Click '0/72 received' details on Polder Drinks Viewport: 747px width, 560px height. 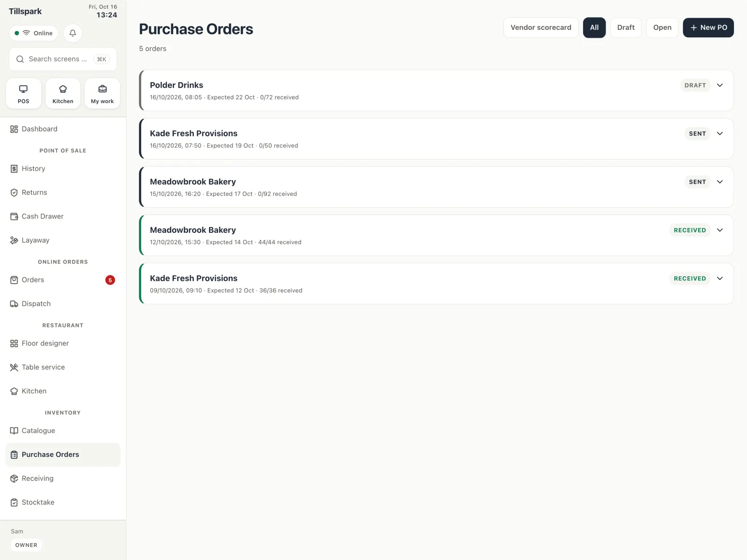tap(279, 98)
